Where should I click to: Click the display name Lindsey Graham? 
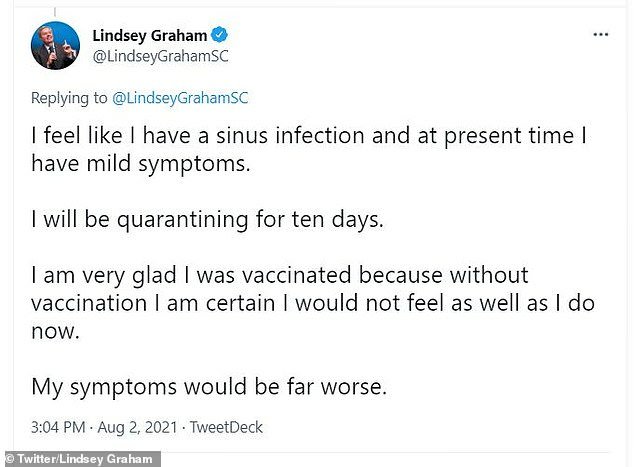click(x=148, y=35)
